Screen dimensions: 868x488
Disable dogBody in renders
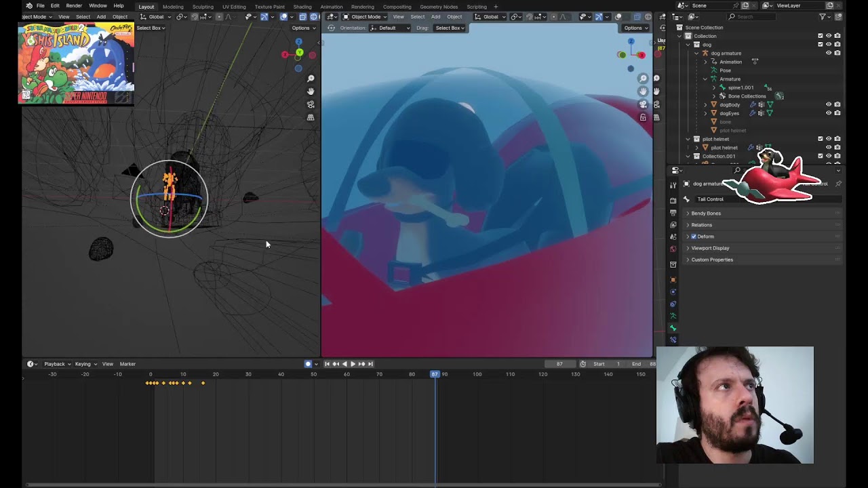pos(837,104)
